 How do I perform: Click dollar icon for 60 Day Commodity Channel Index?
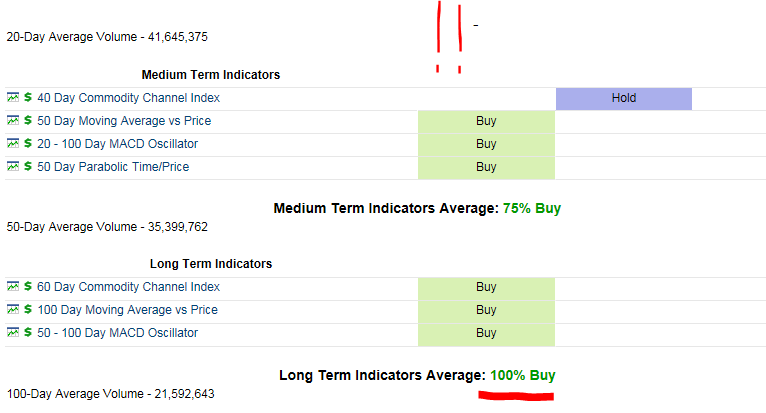pyautogui.click(x=28, y=287)
